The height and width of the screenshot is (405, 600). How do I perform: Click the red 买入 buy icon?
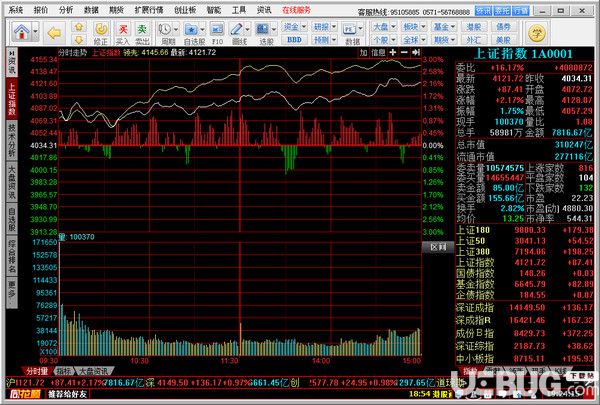click(x=123, y=33)
